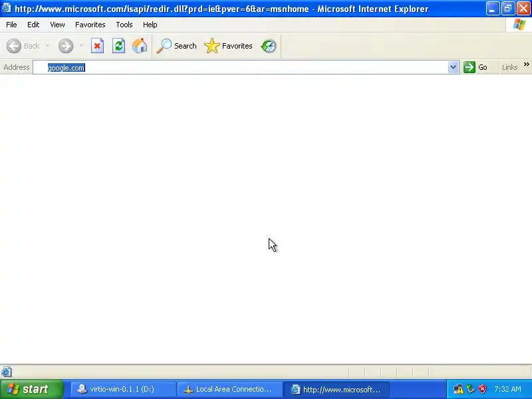
Task: Click the Safely Remove Hardware tray icon
Action: (x=471, y=389)
